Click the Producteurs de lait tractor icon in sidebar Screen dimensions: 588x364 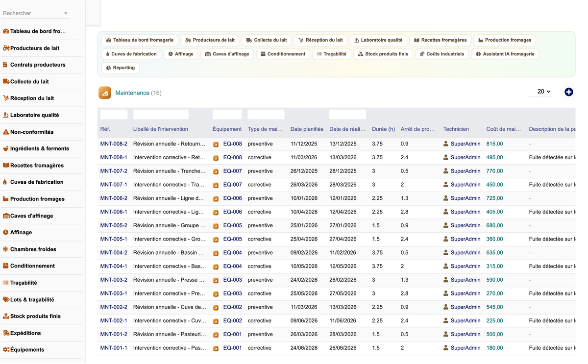pyautogui.click(x=6, y=48)
